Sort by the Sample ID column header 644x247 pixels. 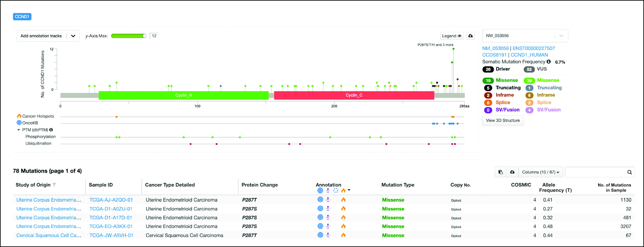tap(101, 185)
